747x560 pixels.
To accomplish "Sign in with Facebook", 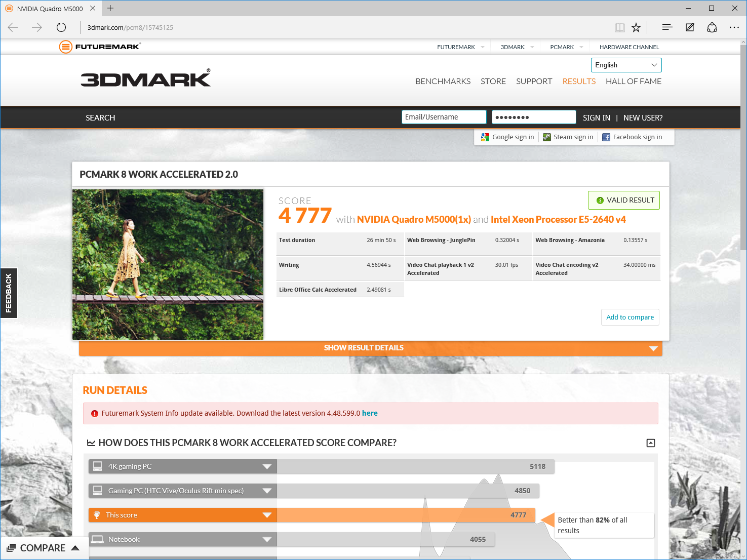I will 632,137.
